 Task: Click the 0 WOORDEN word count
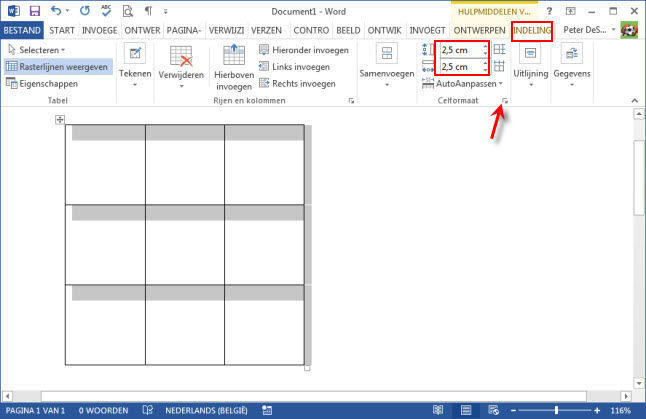tap(103, 411)
